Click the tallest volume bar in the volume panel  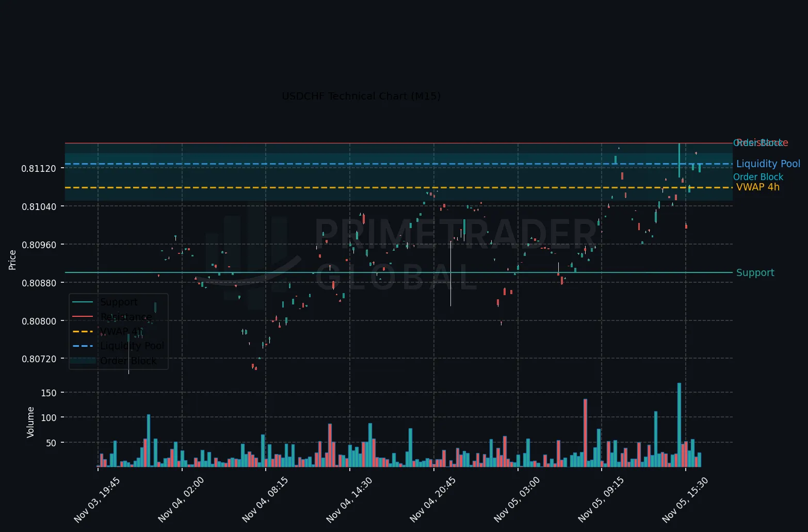click(x=679, y=425)
